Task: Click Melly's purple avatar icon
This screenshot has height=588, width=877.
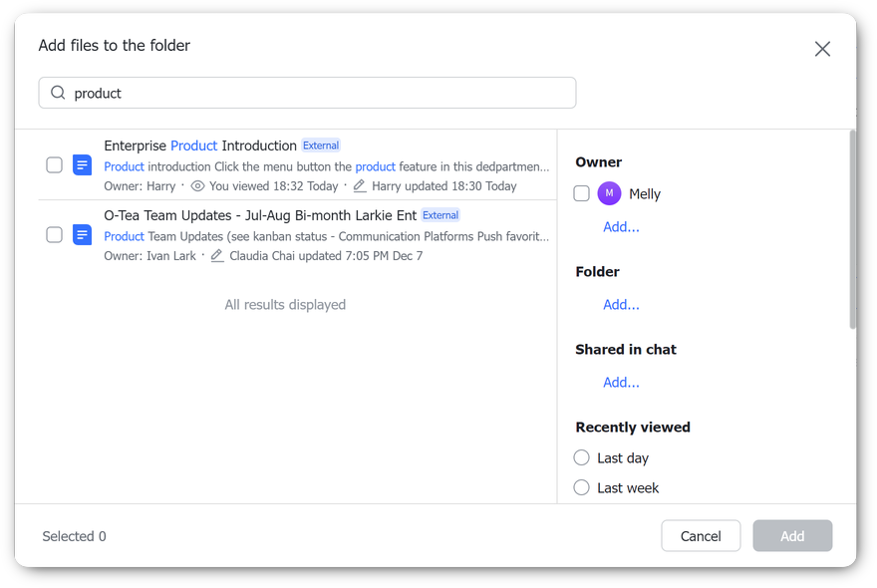Action: point(609,194)
